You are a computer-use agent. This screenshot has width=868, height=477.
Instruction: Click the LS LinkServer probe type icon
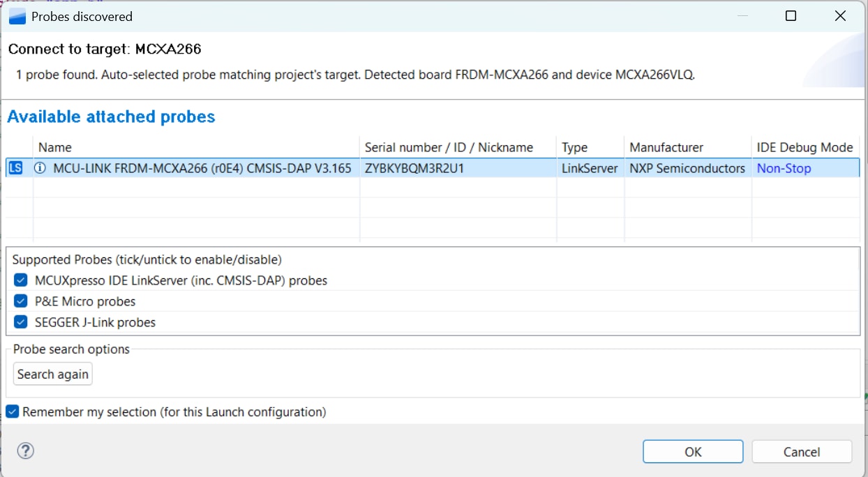[15, 167]
